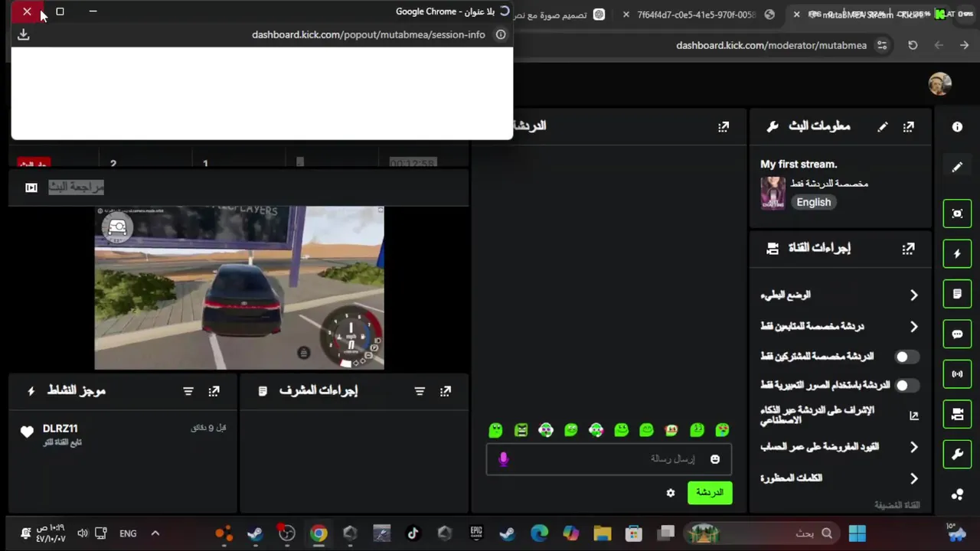Open File Explorer from the taskbar

point(602,533)
